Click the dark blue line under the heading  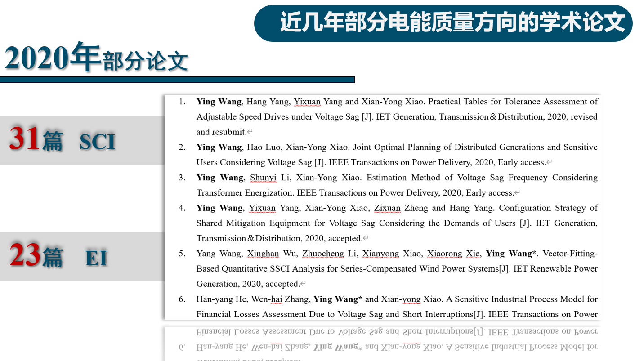coord(177,80)
